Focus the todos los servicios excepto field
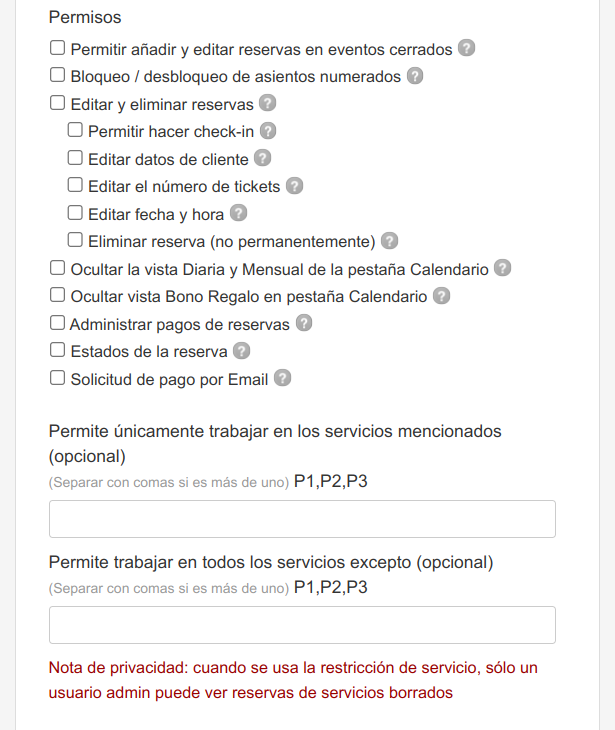This screenshot has height=730, width=615. pos(302,625)
